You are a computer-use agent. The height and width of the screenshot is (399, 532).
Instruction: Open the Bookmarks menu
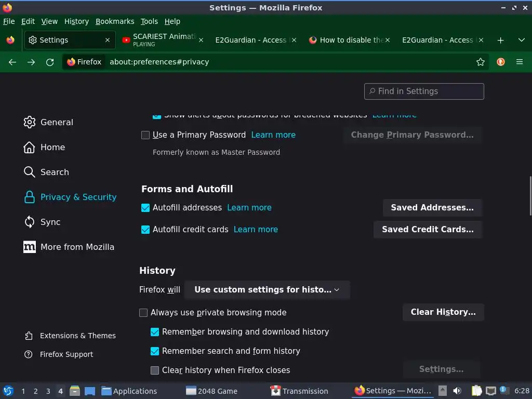click(x=115, y=21)
